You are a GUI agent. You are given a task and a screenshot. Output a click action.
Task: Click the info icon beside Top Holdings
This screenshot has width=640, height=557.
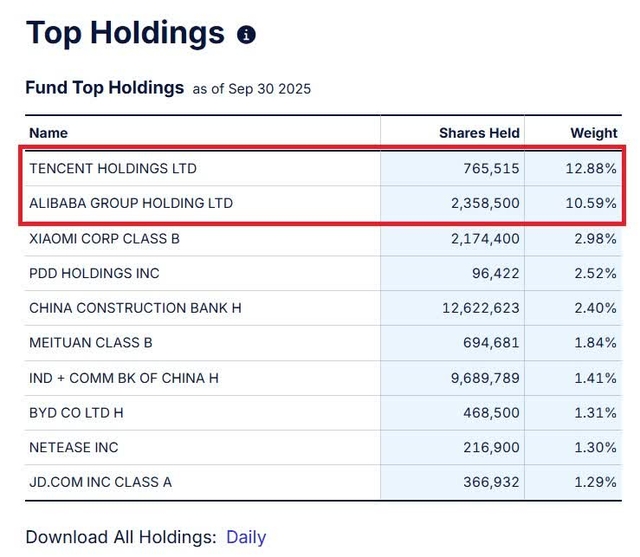246,35
